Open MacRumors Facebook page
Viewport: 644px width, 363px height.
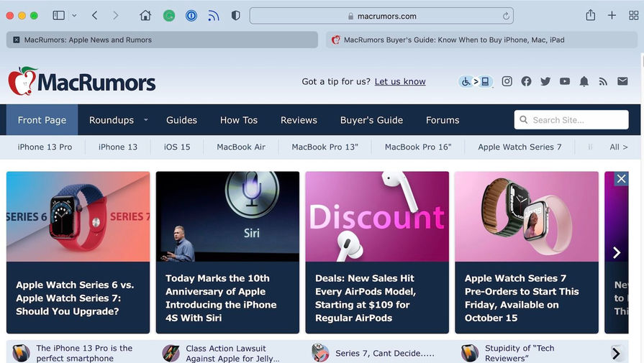pyautogui.click(x=526, y=81)
